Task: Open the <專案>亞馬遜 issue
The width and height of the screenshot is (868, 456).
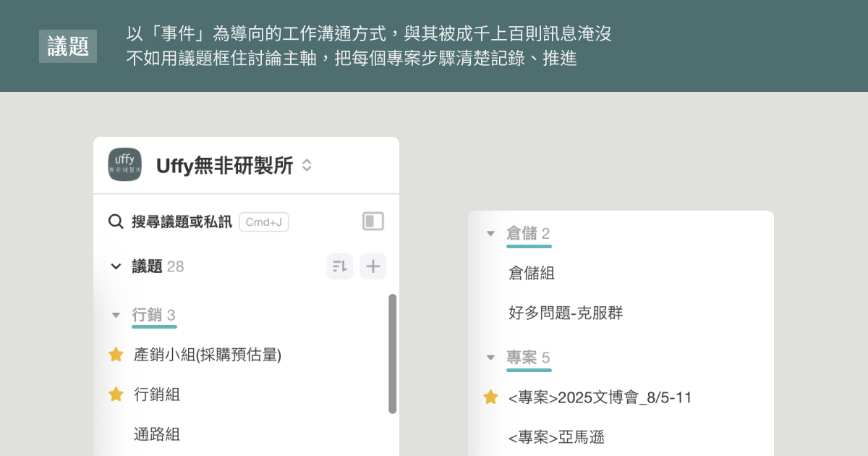Action: point(556,437)
